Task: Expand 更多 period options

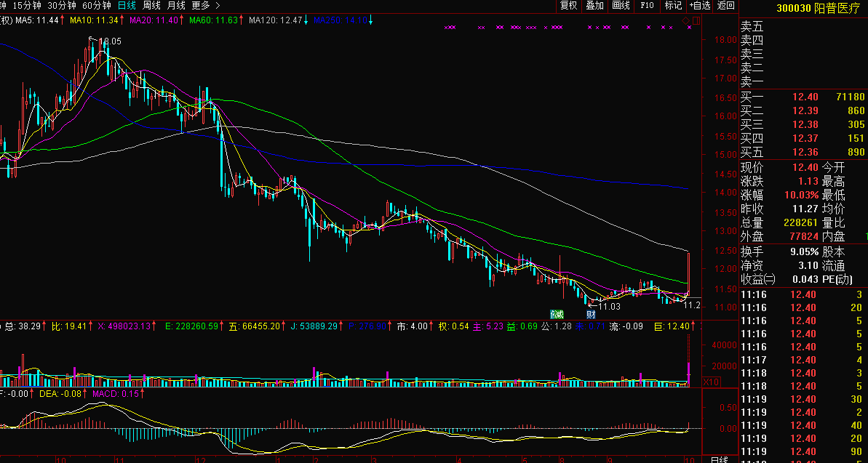Action: coord(200,6)
